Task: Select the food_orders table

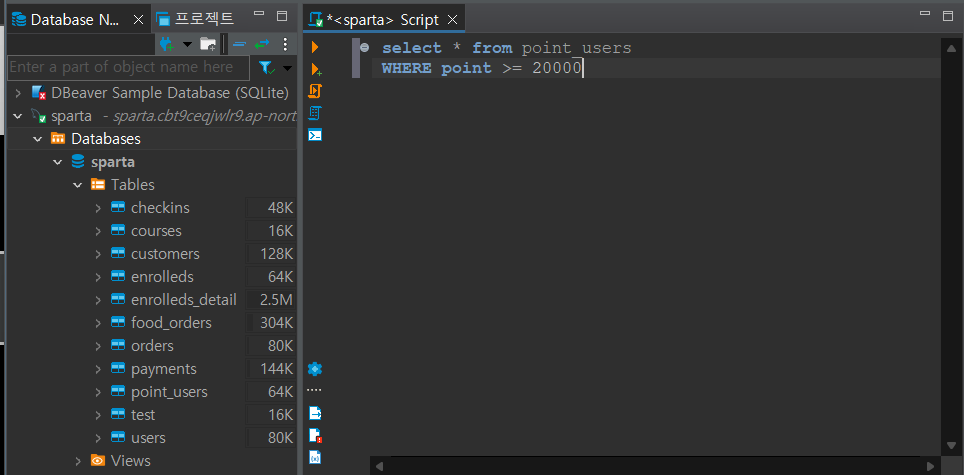Action: click(x=171, y=323)
